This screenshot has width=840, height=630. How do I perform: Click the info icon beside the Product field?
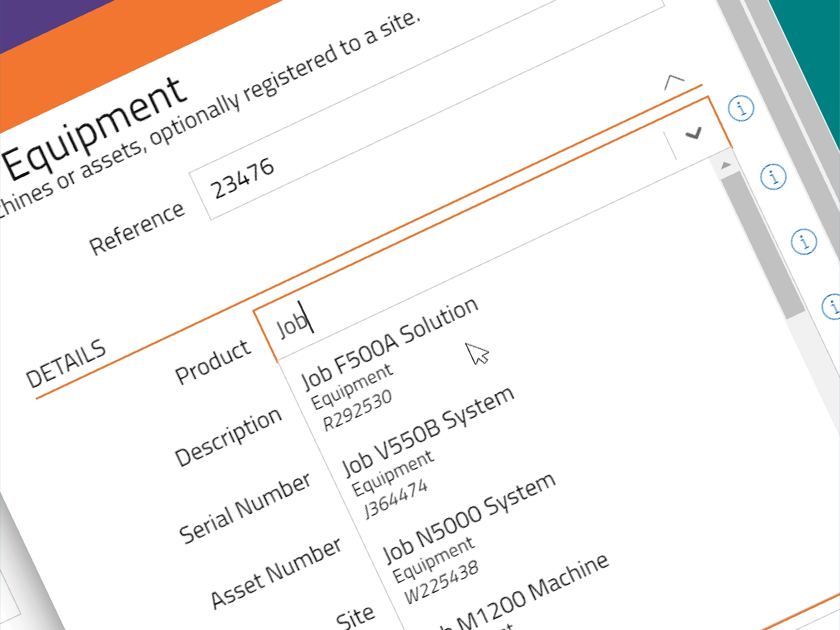point(741,108)
